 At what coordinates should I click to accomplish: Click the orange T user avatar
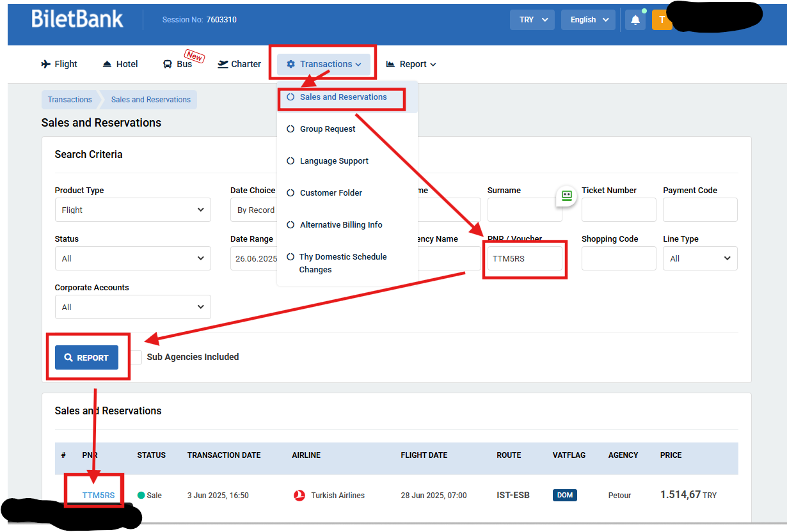pos(661,20)
